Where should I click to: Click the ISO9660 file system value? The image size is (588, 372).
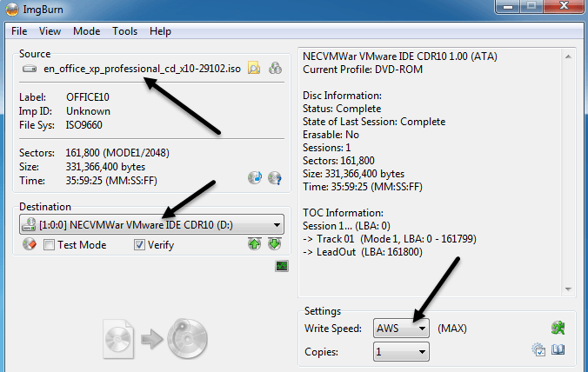point(84,125)
